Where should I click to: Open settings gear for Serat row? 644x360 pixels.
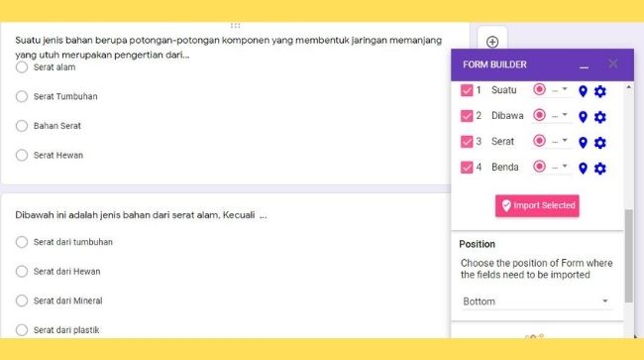600,143
